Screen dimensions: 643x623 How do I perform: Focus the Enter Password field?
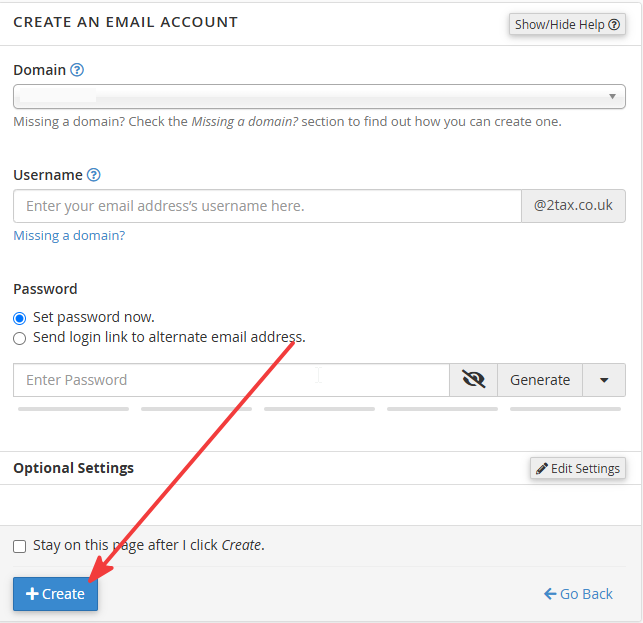pyautogui.click(x=231, y=380)
